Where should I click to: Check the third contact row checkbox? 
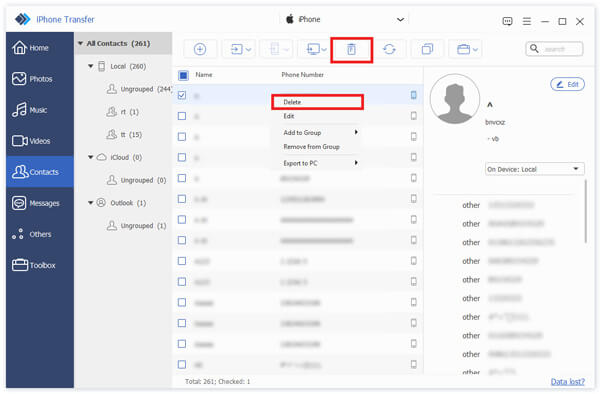click(x=182, y=137)
